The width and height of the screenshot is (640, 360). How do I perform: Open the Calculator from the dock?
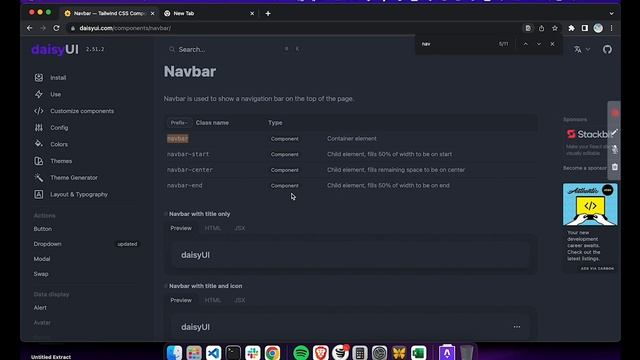point(360,352)
